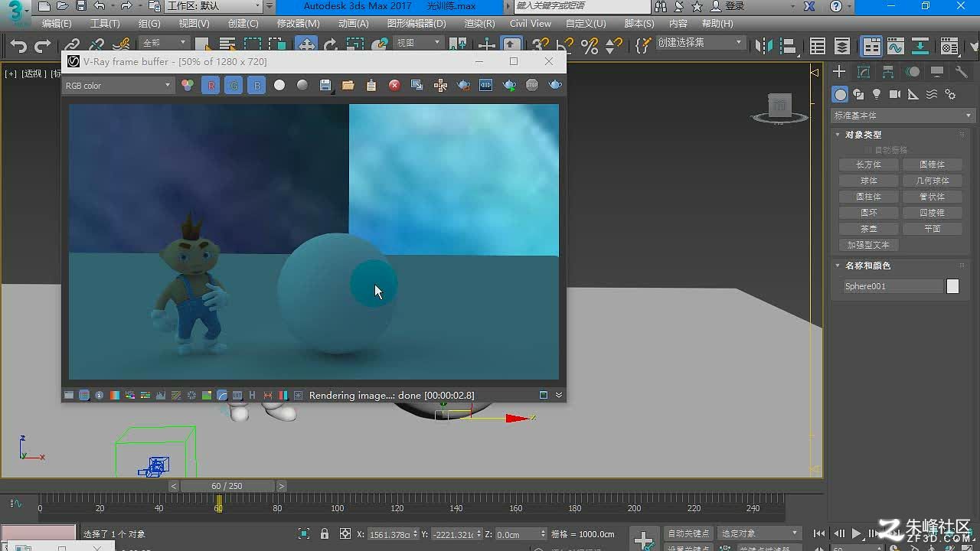Switch to RGB channels view icon

point(188,86)
